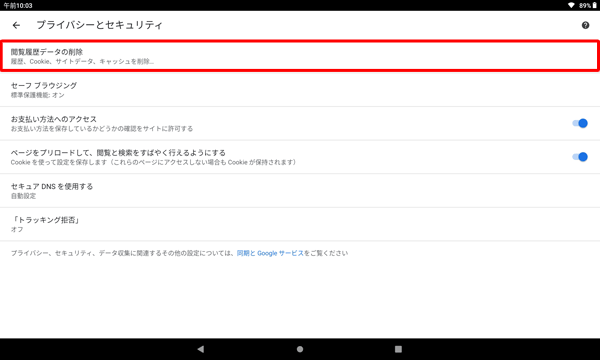Tap the battery status icon
This screenshot has height=360, width=600.
tap(595, 5)
